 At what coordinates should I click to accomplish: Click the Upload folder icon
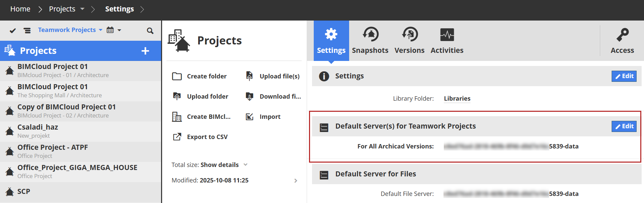pyautogui.click(x=177, y=96)
